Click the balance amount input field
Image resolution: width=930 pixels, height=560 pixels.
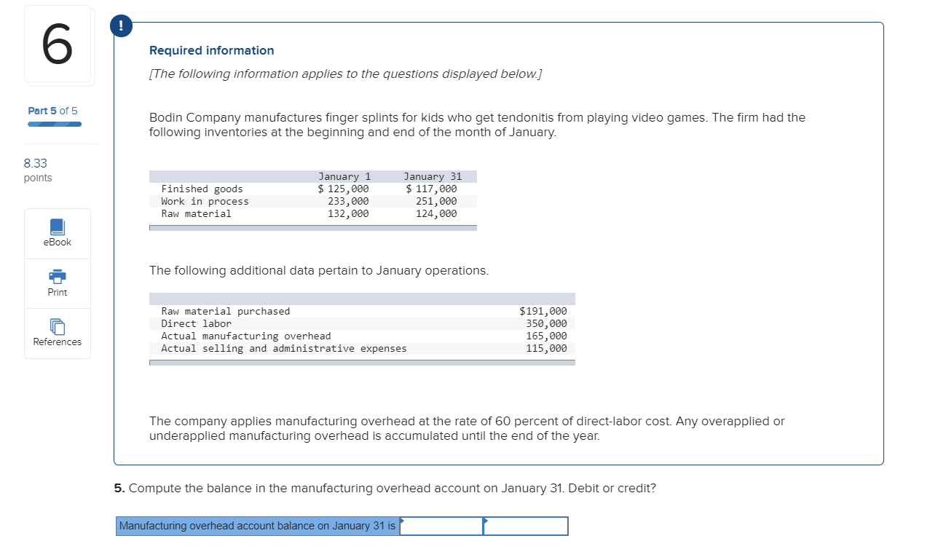coord(441,526)
